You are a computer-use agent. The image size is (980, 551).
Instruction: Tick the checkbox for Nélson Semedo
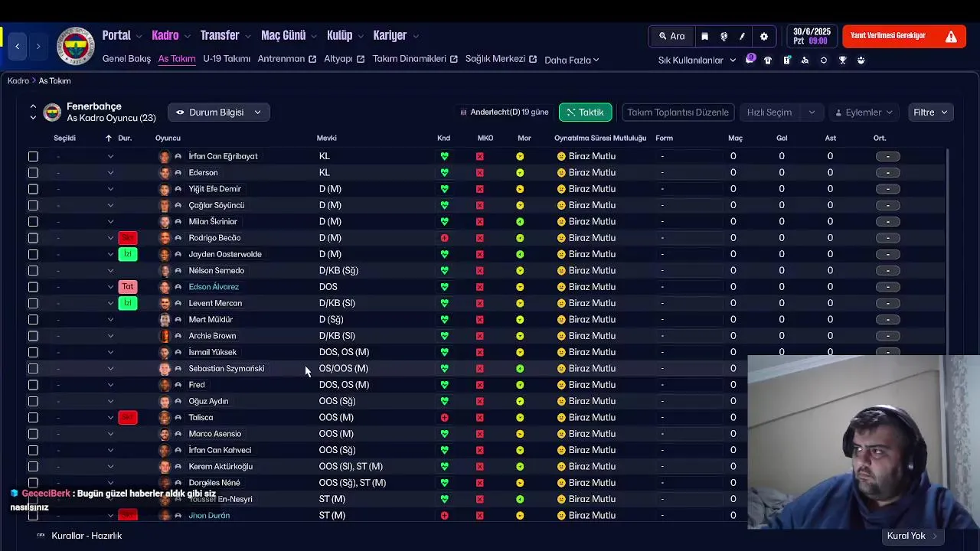coord(33,270)
